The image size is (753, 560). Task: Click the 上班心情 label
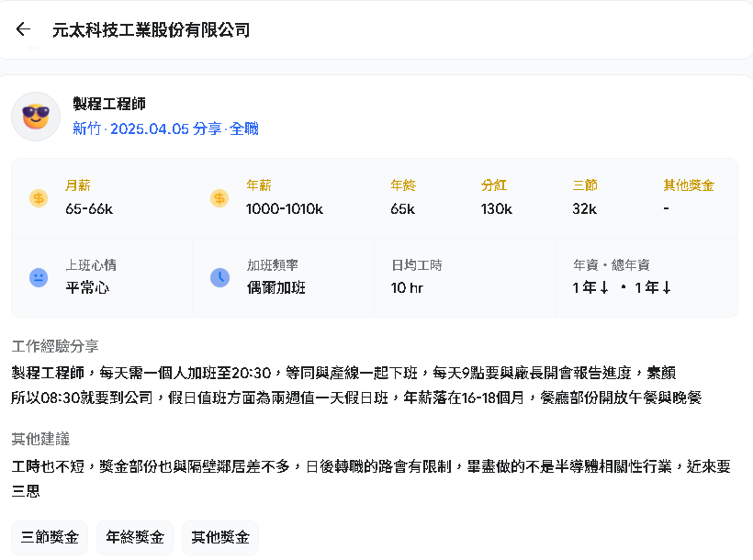(x=91, y=265)
